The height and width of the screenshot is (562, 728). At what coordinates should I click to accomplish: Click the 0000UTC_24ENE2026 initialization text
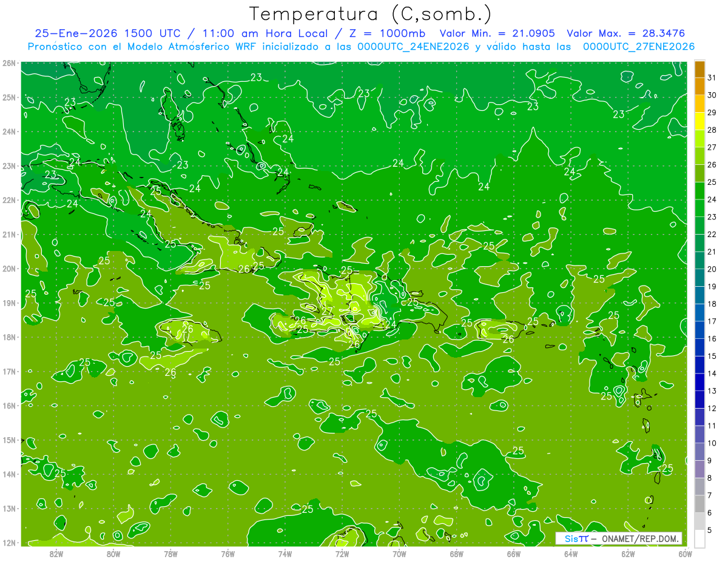point(413,47)
